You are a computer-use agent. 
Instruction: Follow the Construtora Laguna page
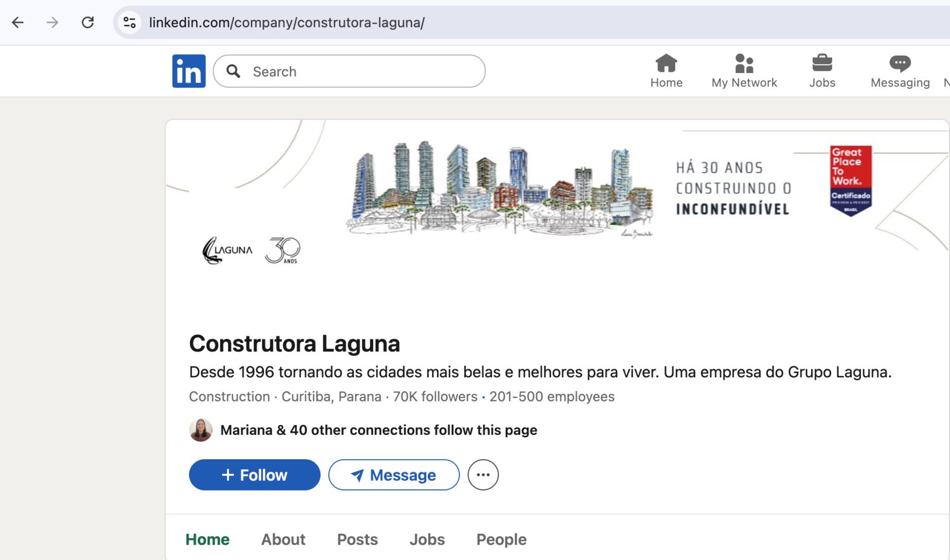coord(255,475)
